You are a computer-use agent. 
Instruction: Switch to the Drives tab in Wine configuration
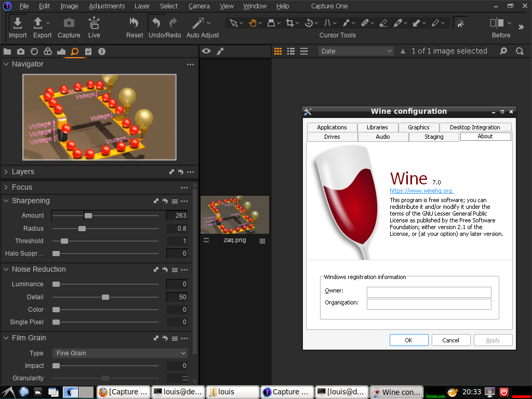[332, 137]
